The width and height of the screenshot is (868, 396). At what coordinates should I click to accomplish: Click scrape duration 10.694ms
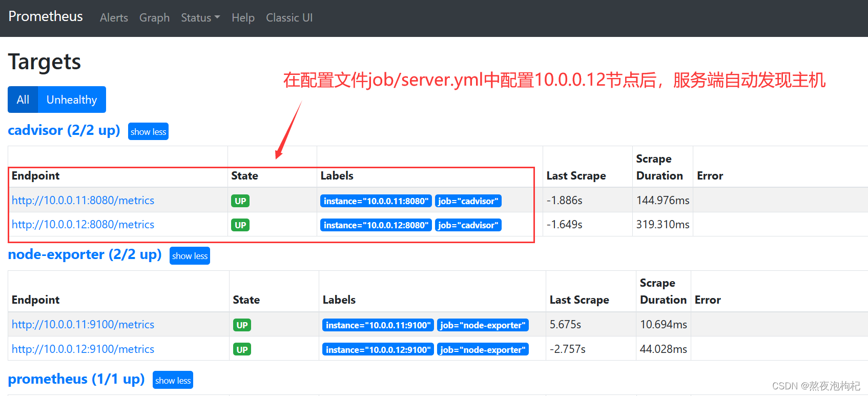tap(664, 325)
